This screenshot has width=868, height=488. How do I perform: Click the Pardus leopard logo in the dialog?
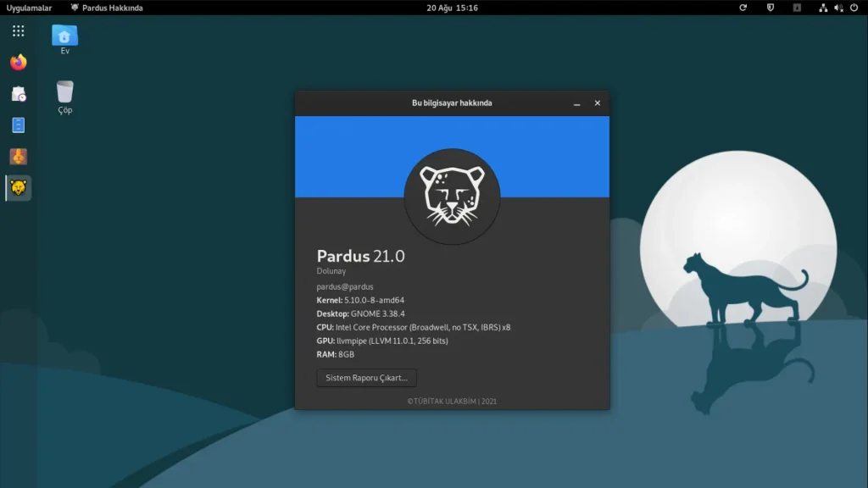click(453, 197)
